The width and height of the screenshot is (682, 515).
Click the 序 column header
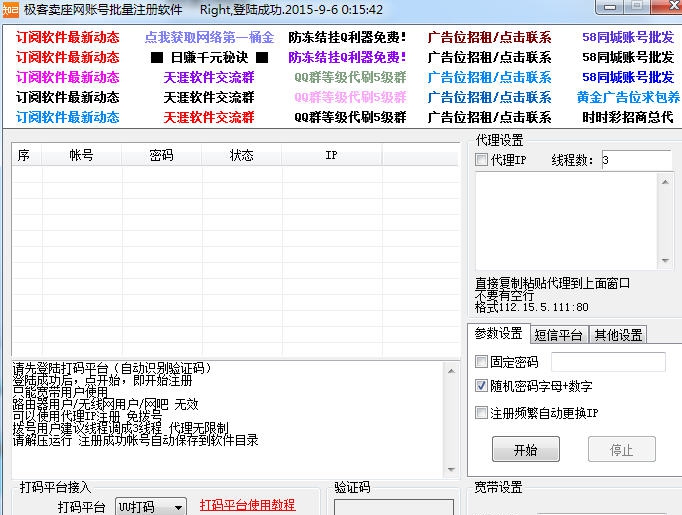27,155
